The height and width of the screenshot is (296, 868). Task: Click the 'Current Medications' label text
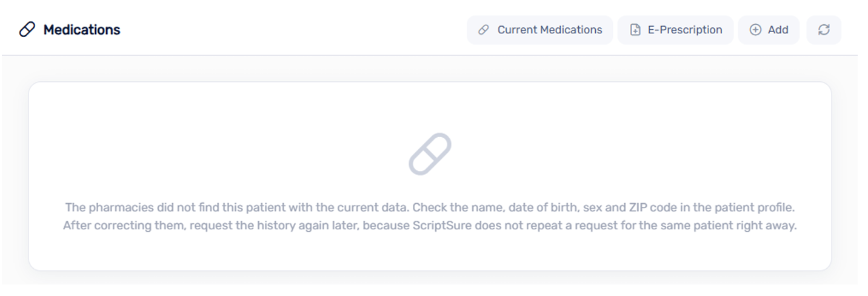tap(550, 30)
